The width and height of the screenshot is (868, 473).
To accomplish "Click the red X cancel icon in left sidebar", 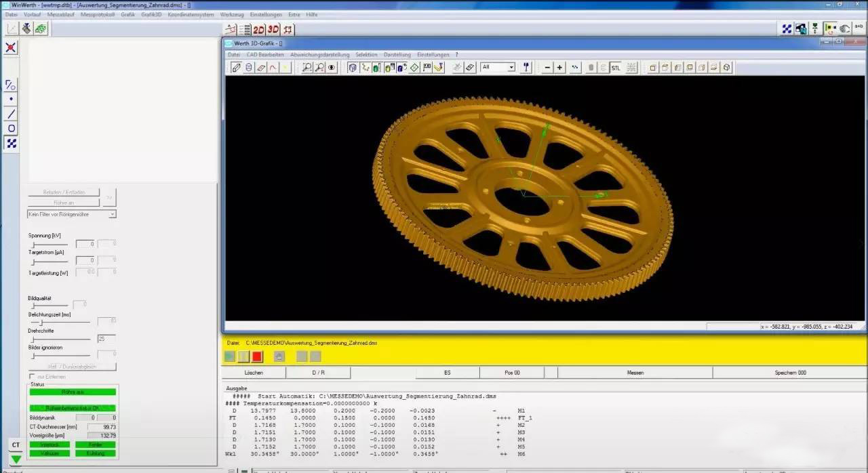I will [x=10, y=47].
